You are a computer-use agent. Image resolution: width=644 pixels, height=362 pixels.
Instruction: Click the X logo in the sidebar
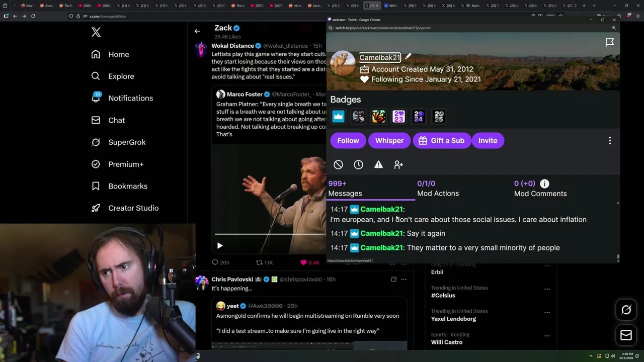(96, 32)
